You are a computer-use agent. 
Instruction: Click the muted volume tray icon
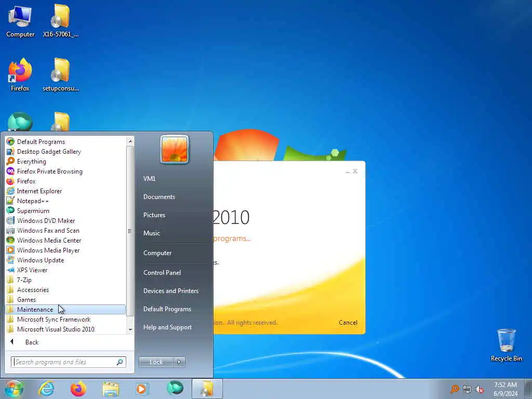pyautogui.click(x=480, y=390)
